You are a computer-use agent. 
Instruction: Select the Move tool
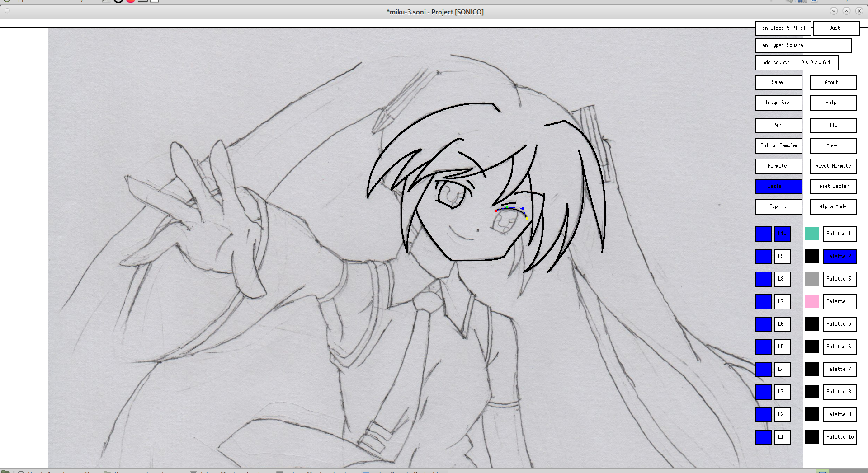833,145
